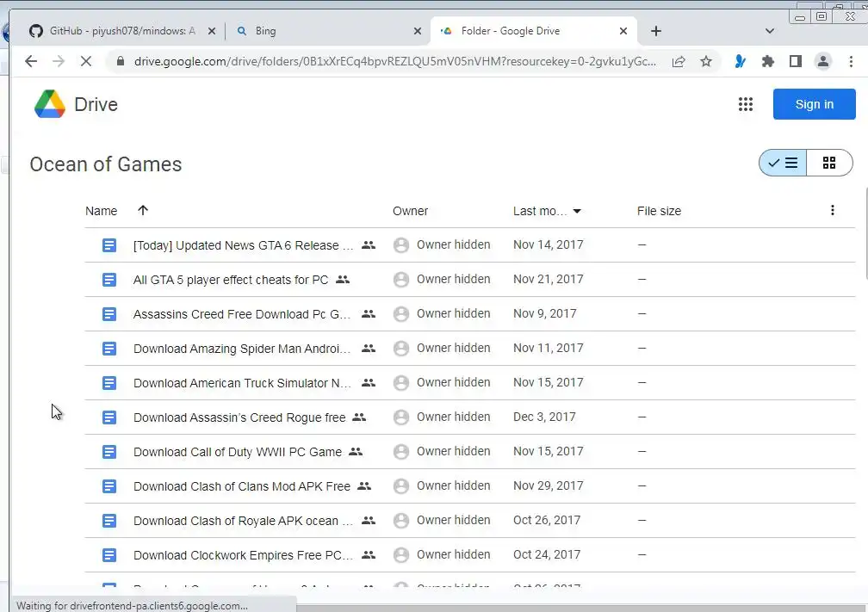Click Docs icon of Call of Duty WWII row
This screenshot has width=868, height=612.
(109, 452)
